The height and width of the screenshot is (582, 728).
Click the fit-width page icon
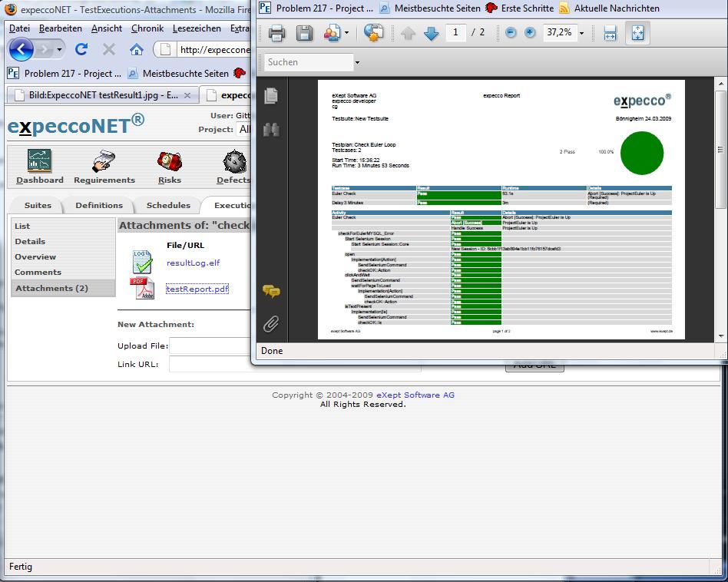[610, 33]
